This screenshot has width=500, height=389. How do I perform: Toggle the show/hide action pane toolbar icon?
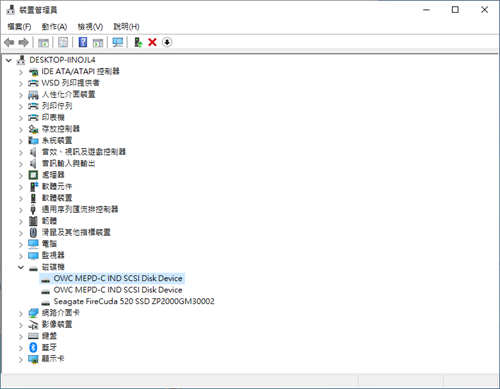[98, 42]
